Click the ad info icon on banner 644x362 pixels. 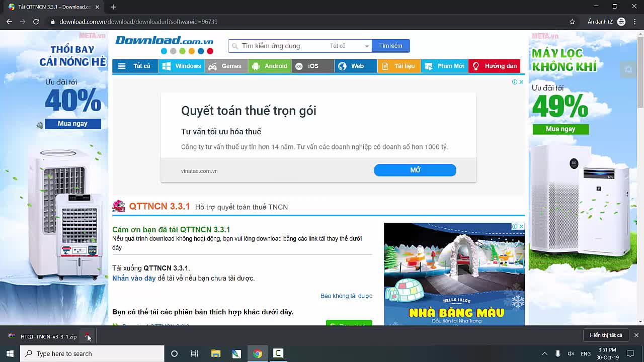pyautogui.click(x=515, y=82)
